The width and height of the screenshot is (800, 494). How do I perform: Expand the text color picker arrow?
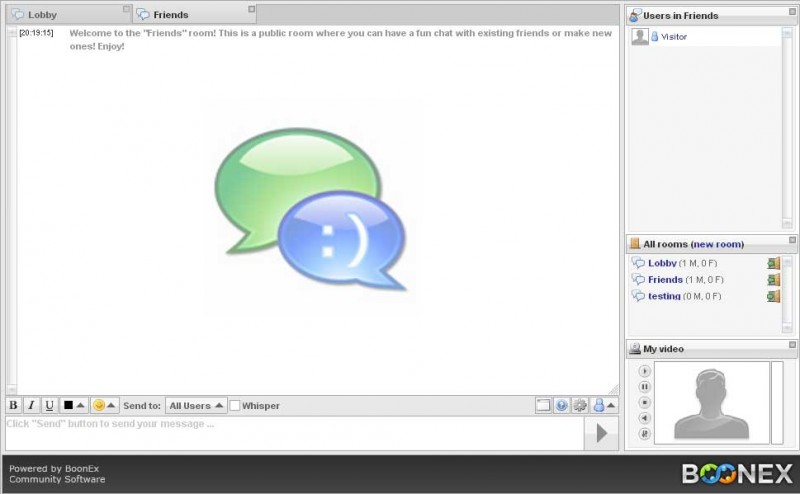click(81, 405)
